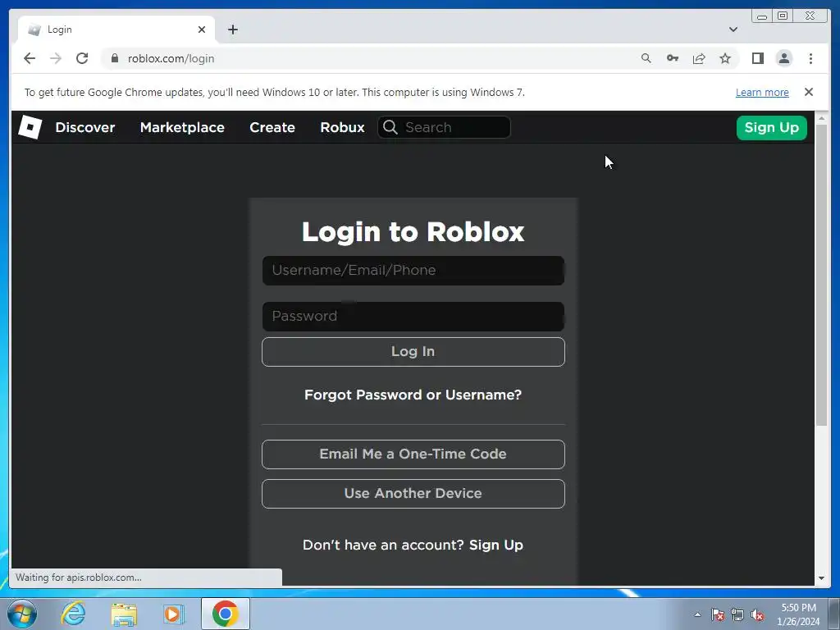Show hidden tray icons arrow
Image resolution: width=840 pixels, height=630 pixels.
tap(697, 614)
